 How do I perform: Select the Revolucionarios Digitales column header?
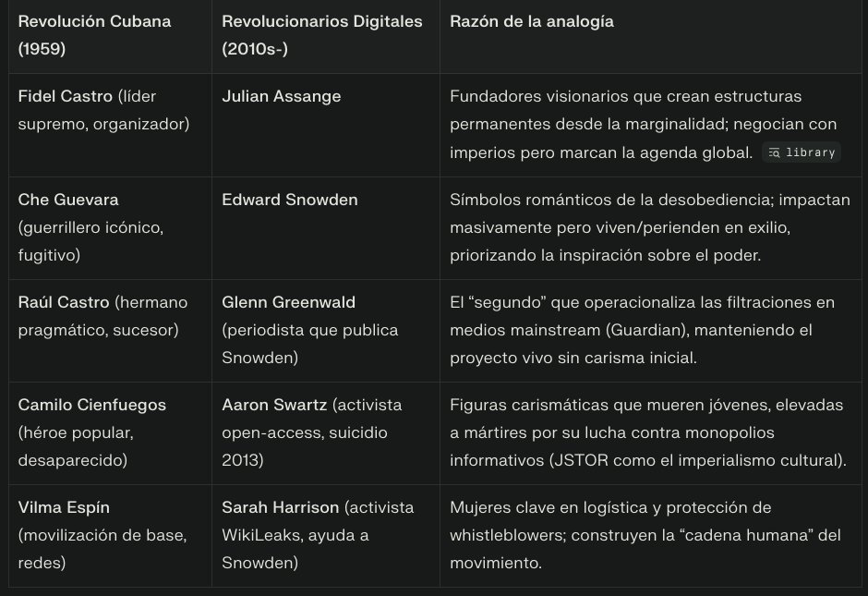point(326,35)
